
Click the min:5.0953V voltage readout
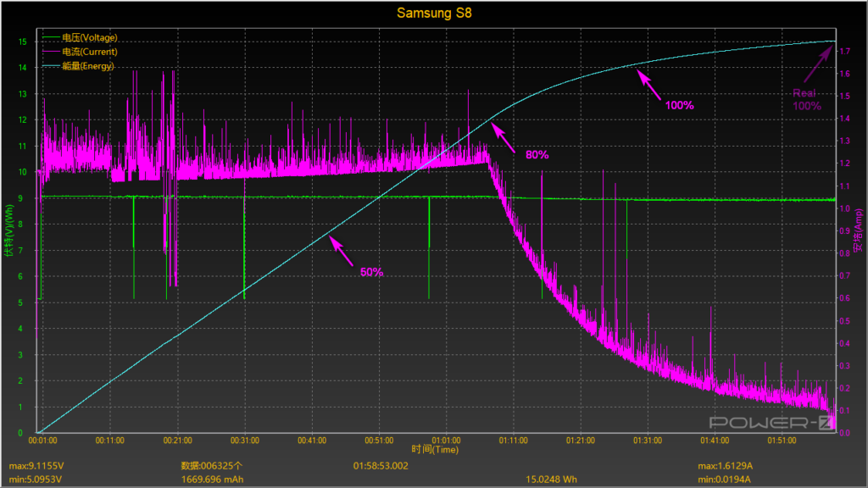[x=35, y=480]
